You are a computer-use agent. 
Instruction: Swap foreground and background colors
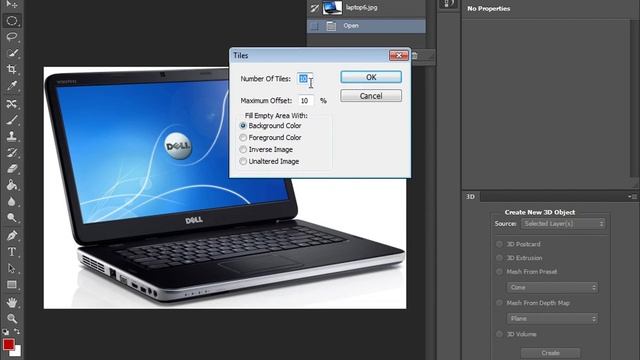tap(17, 331)
